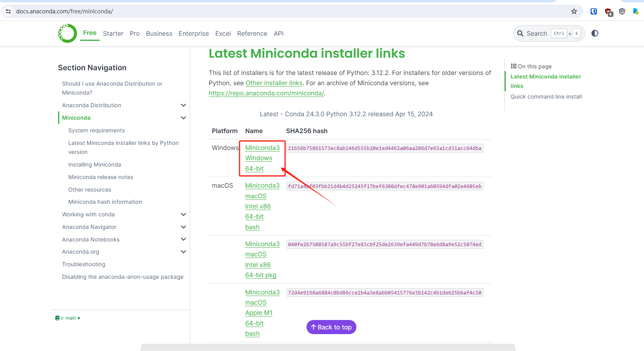View site information icon in address bar
The image size is (644, 351).
(8, 11)
